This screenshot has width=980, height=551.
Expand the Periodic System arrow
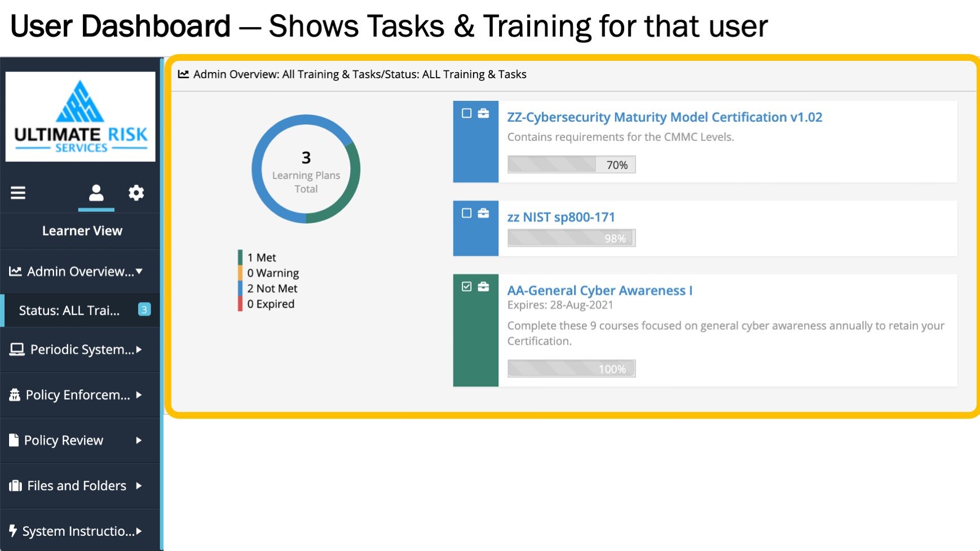tap(139, 350)
